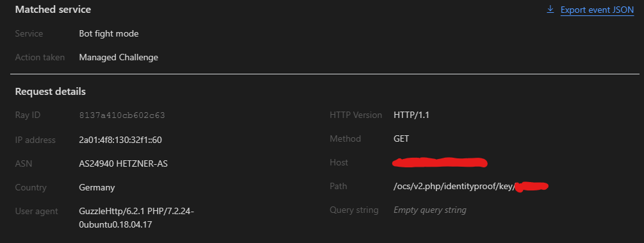644x243 pixels.
Task: Select the Managed Challenge action value
Action: [x=119, y=58]
